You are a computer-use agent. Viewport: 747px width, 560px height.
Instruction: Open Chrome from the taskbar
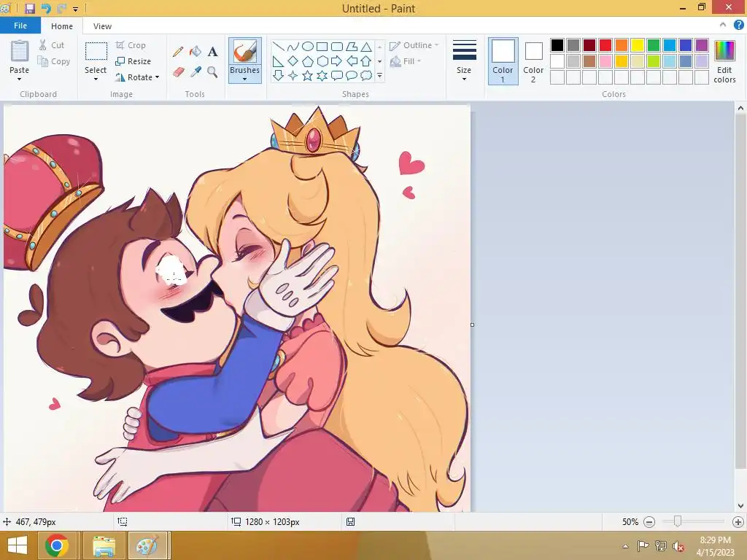coord(57,545)
